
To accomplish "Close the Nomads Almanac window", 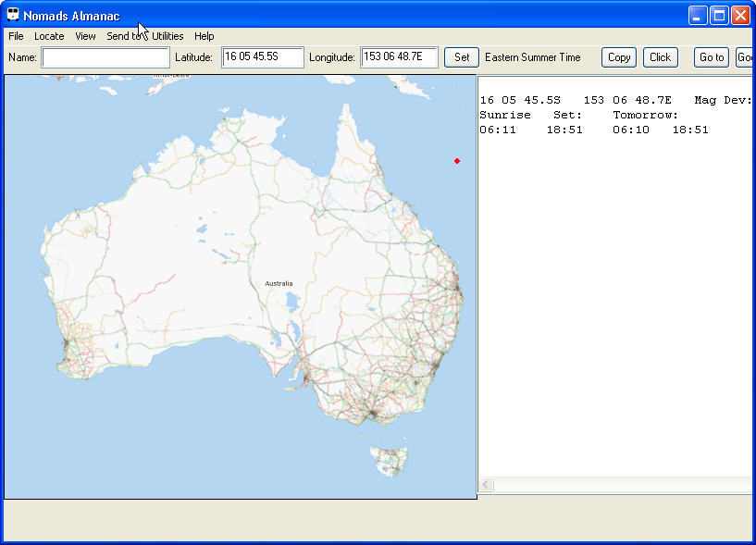I will coord(740,16).
